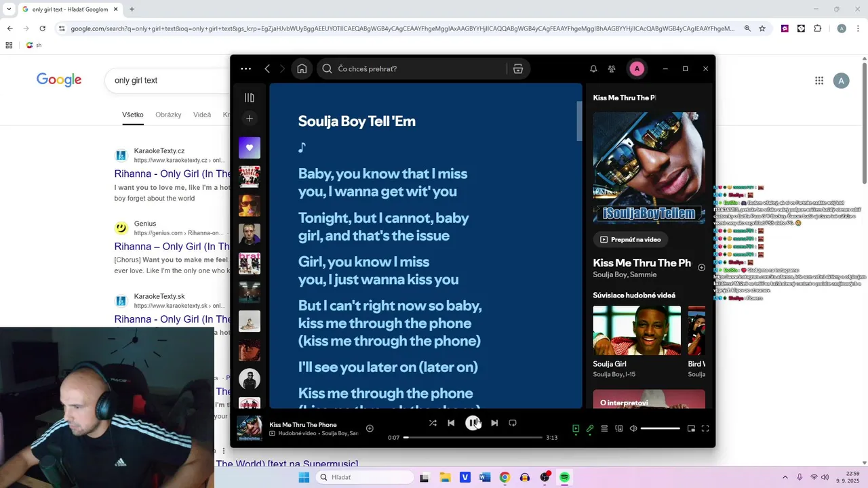
Task: Open Chrome extensions puzzle icon
Action: pos(817,28)
